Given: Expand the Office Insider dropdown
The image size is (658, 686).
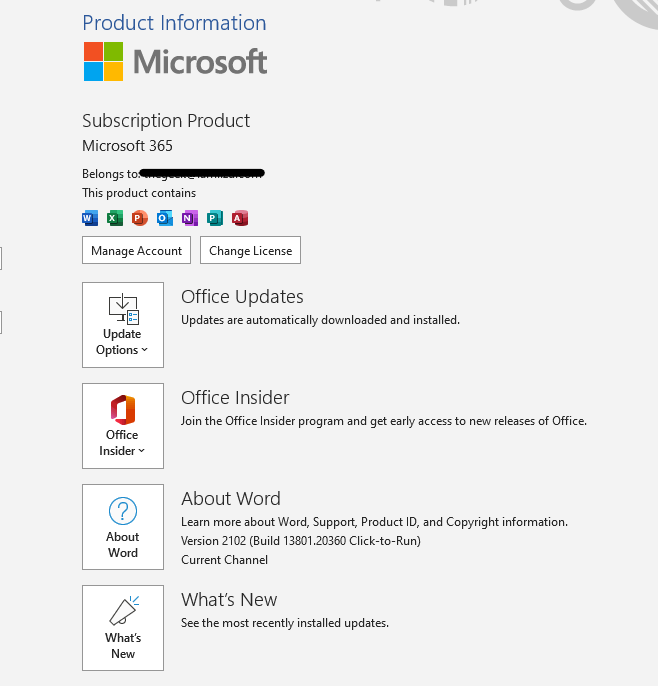Looking at the screenshot, I should tap(123, 426).
